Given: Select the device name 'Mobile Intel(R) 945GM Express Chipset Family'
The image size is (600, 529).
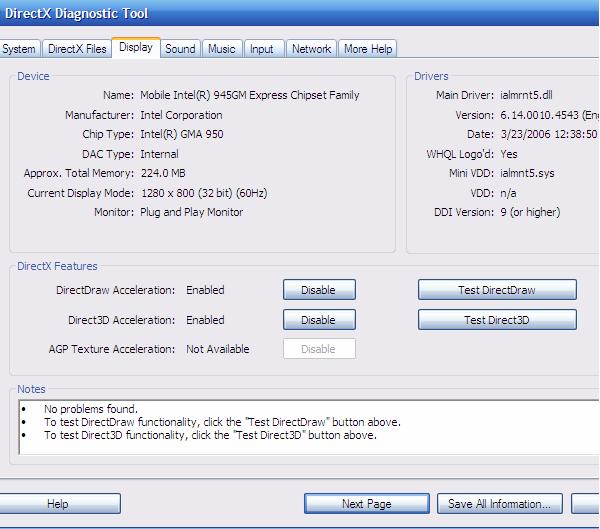Looking at the screenshot, I should point(249,95).
